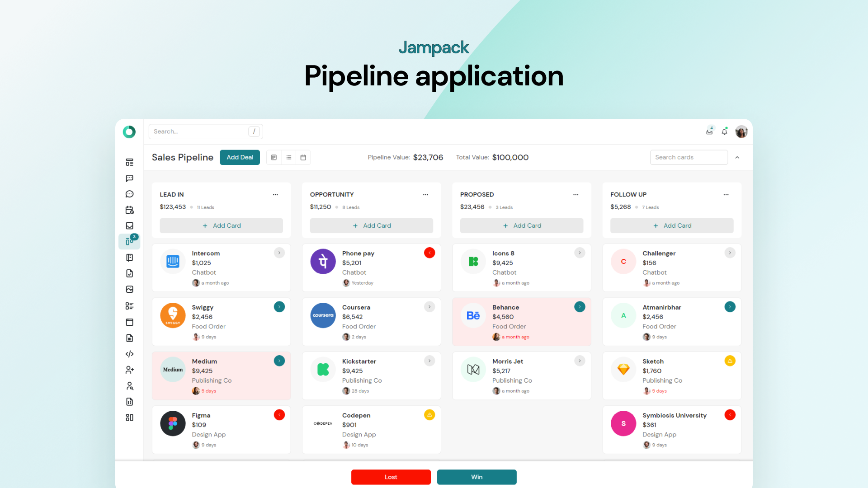The image size is (868, 488).
Task: Open the Follow Up column options menu
Action: tap(726, 195)
